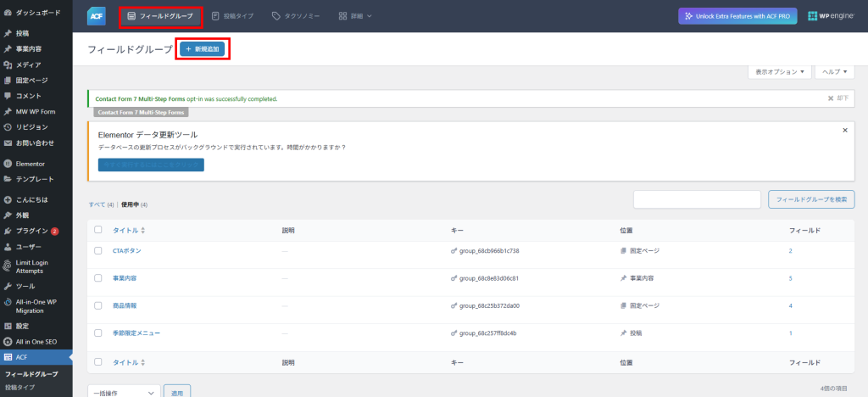Expand the ヘルプ dropdown

[x=834, y=72]
